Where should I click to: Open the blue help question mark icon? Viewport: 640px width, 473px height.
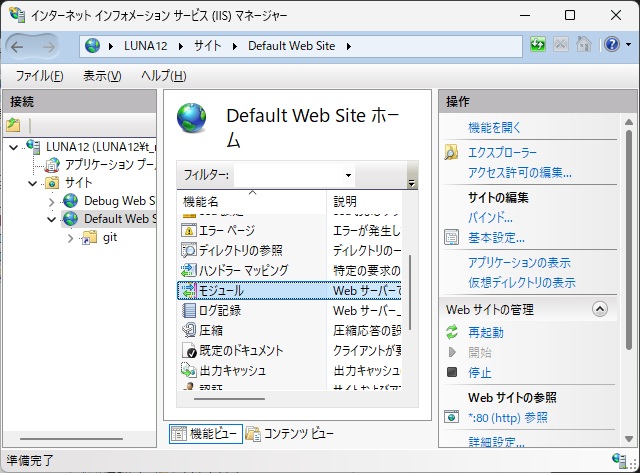pos(612,44)
